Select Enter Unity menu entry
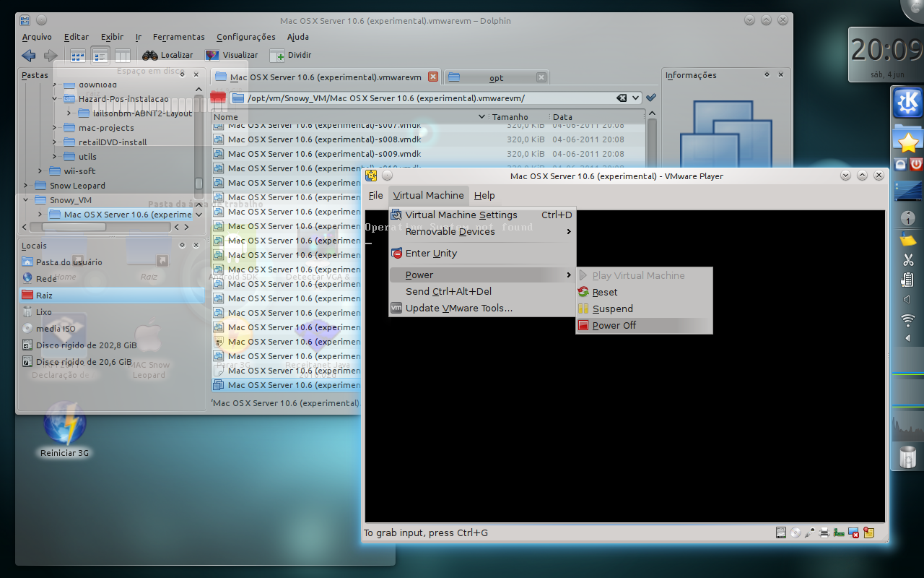This screenshot has width=924, height=578. pos(481,254)
